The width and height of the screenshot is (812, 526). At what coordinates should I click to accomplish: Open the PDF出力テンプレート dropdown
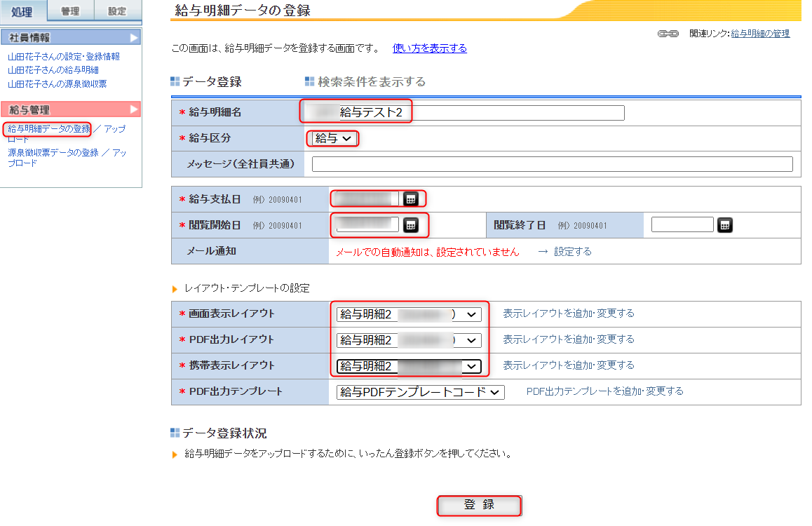(420, 392)
